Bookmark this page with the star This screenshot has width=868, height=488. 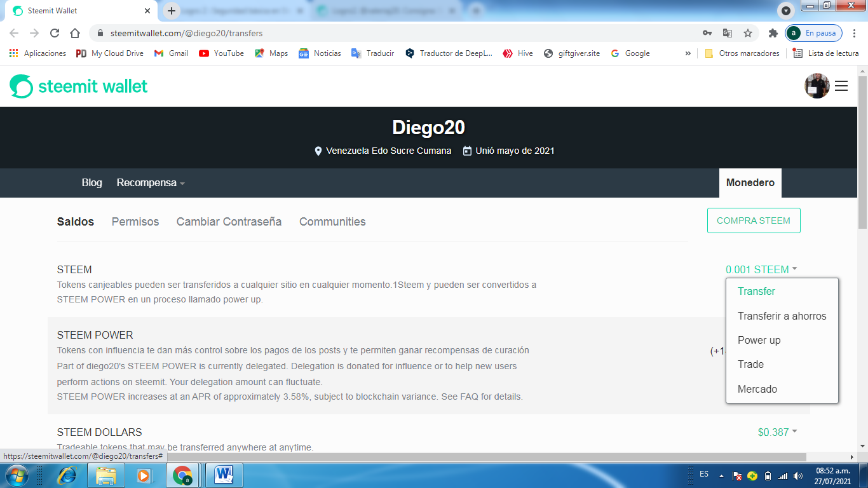[x=748, y=33]
